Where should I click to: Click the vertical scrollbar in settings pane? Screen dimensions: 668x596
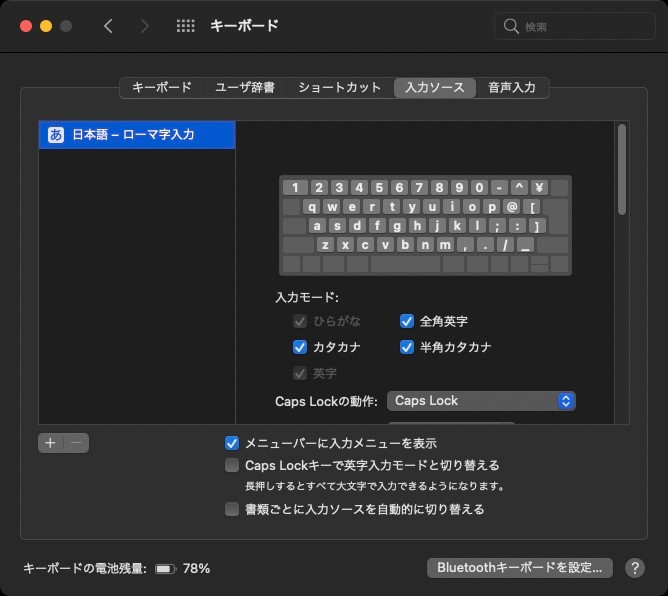coord(622,168)
